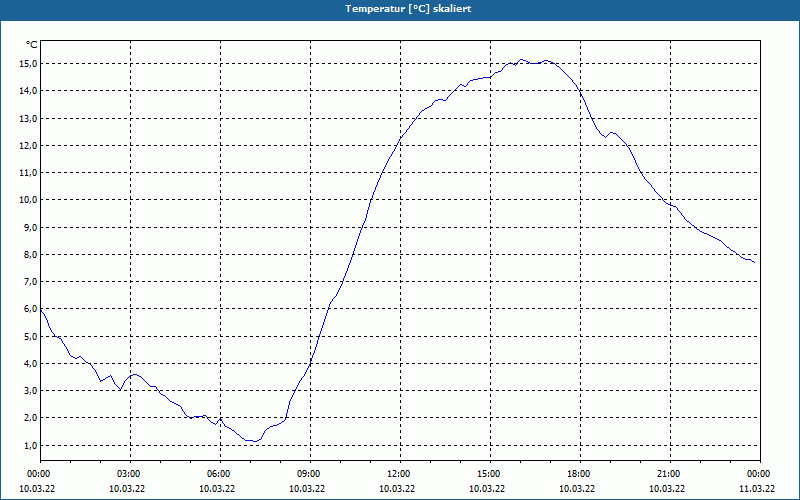Screen dimensions: 800x500
Task: Click the 11.03.22 date label
Action: pyautogui.click(x=757, y=489)
